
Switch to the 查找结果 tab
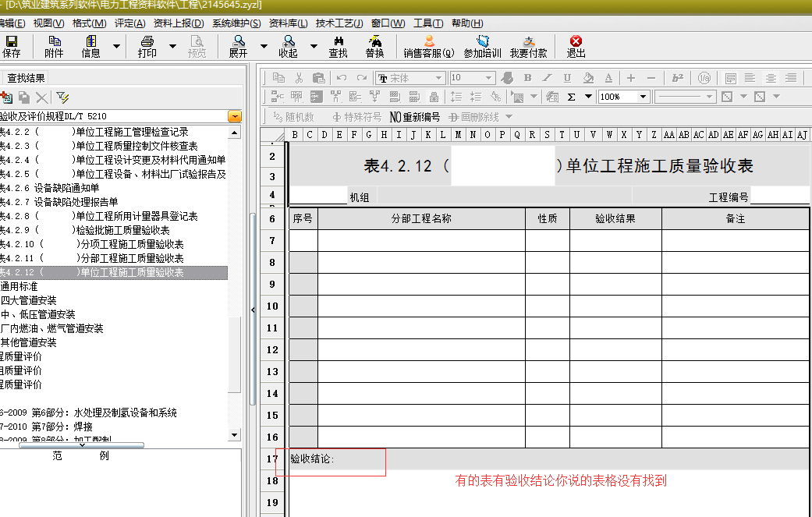(26, 77)
